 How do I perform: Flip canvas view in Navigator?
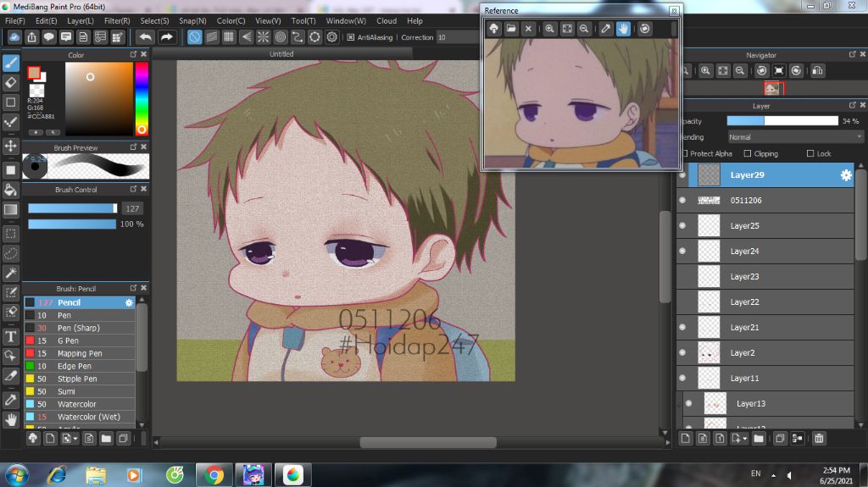pyautogui.click(x=817, y=71)
